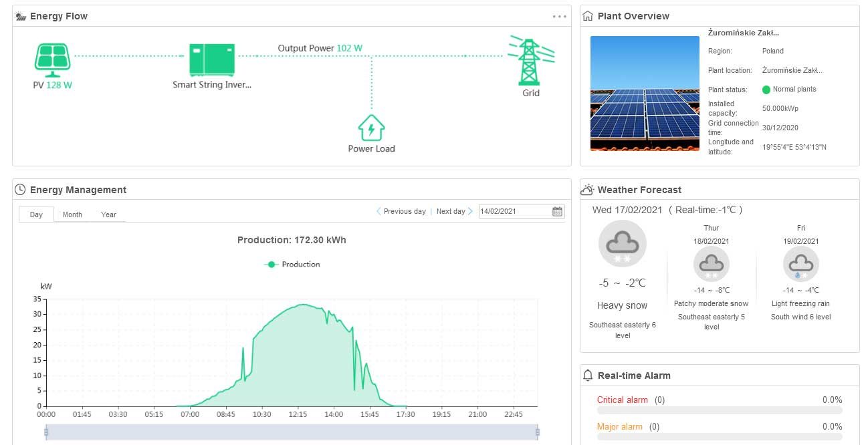Click the Grid tower icon
868x445 pixels.
(x=530, y=61)
